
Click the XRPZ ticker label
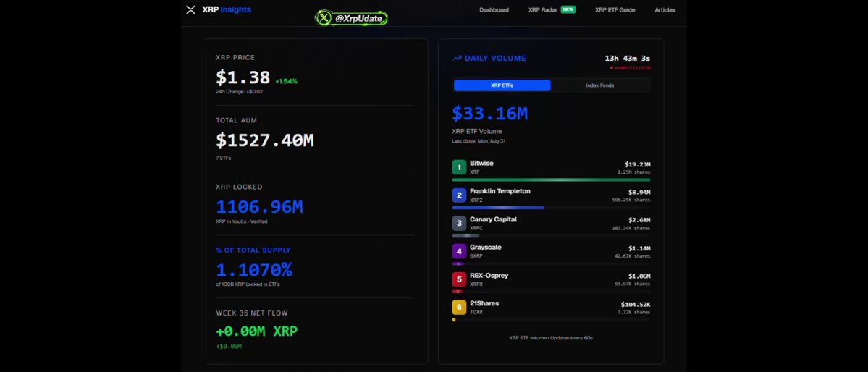476,200
